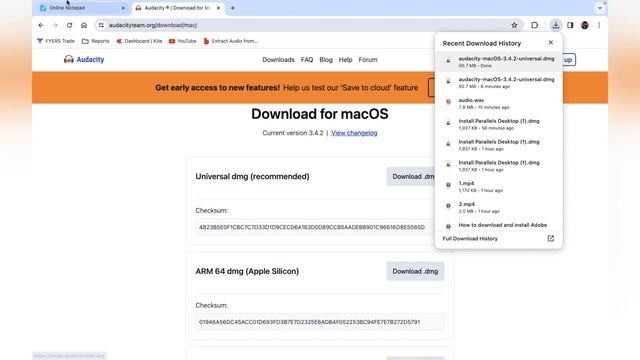Click the Audacity wordmark in header

(90, 60)
